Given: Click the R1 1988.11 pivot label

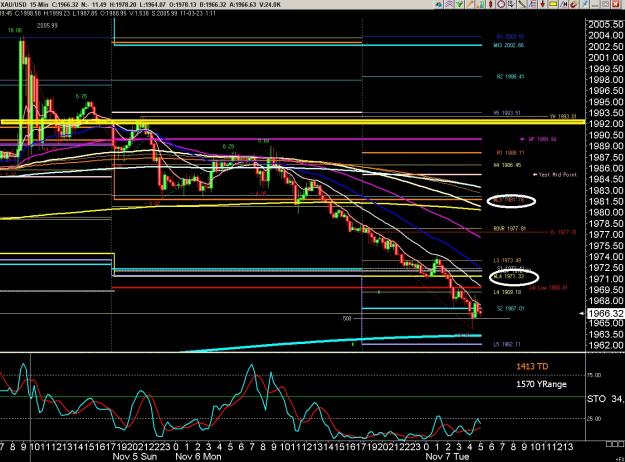Looking at the screenshot, I should (511, 153).
